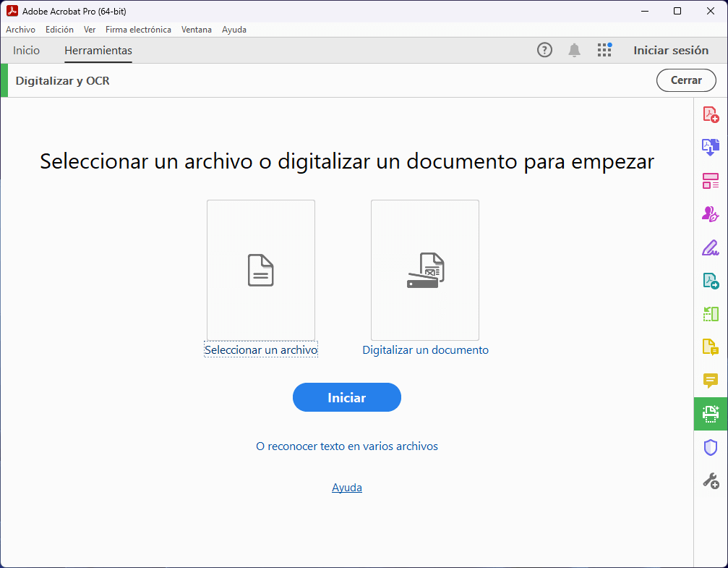Switch to the Inicio tab
This screenshot has height=568, width=728.
[x=26, y=50]
